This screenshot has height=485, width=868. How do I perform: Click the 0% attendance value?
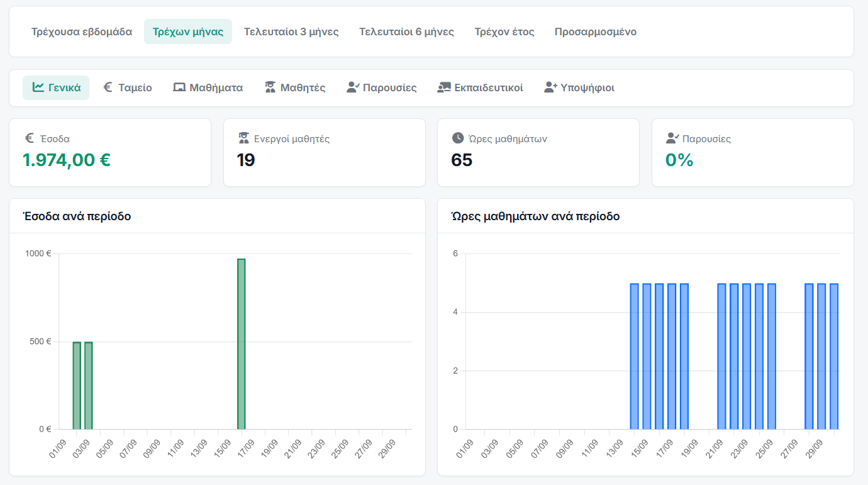pos(679,160)
